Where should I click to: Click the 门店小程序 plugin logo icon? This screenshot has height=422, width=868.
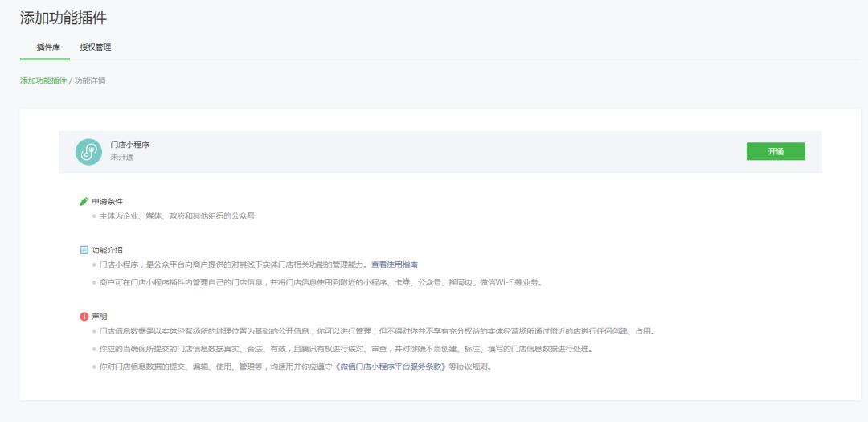pos(88,152)
